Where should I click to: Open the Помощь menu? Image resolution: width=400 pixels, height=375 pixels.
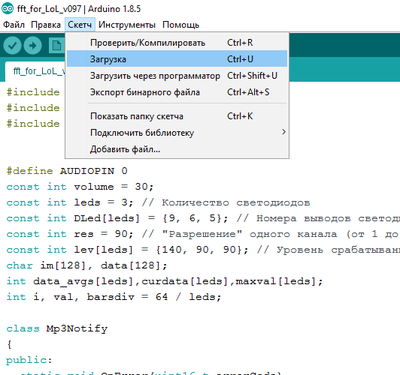[181, 25]
